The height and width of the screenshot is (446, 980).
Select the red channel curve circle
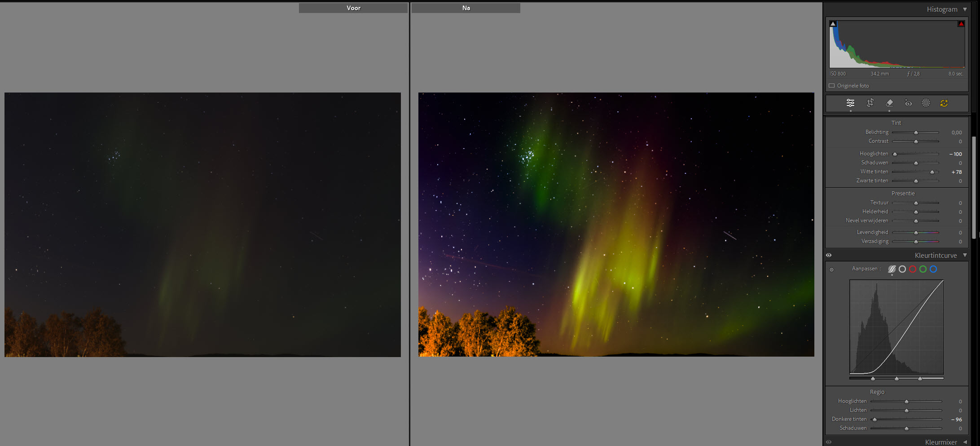[x=913, y=269]
